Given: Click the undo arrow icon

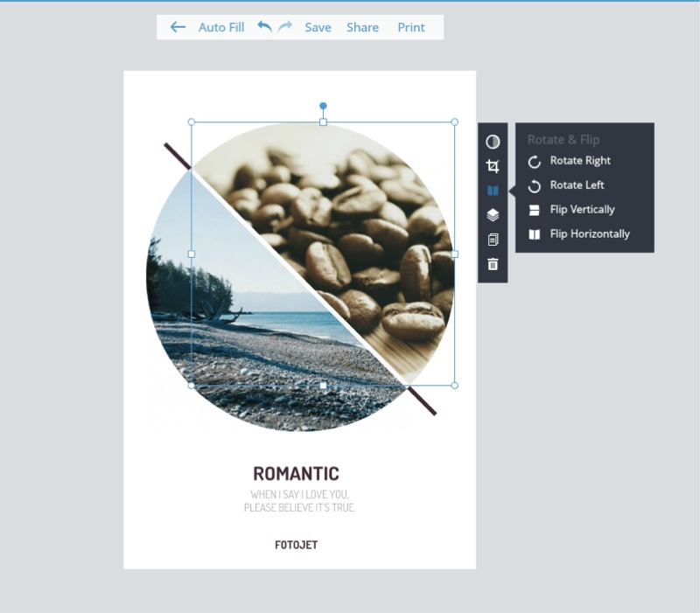Looking at the screenshot, I should pos(264,27).
